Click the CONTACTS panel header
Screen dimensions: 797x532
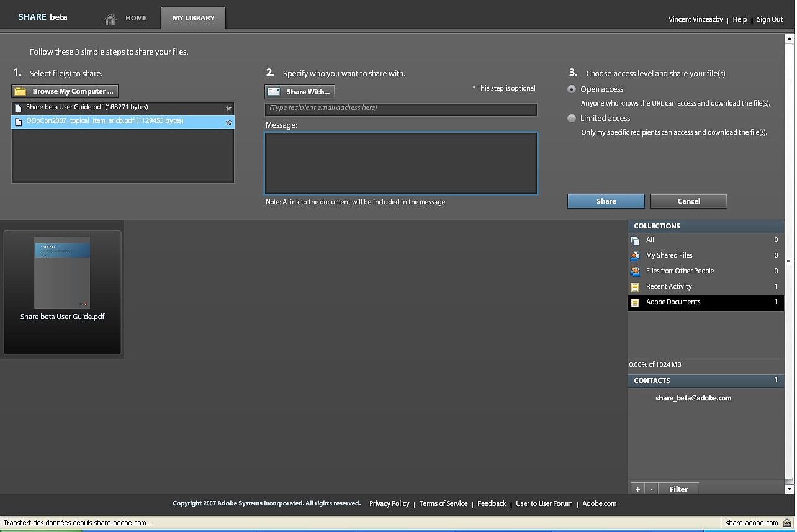click(x=706, y=381)
